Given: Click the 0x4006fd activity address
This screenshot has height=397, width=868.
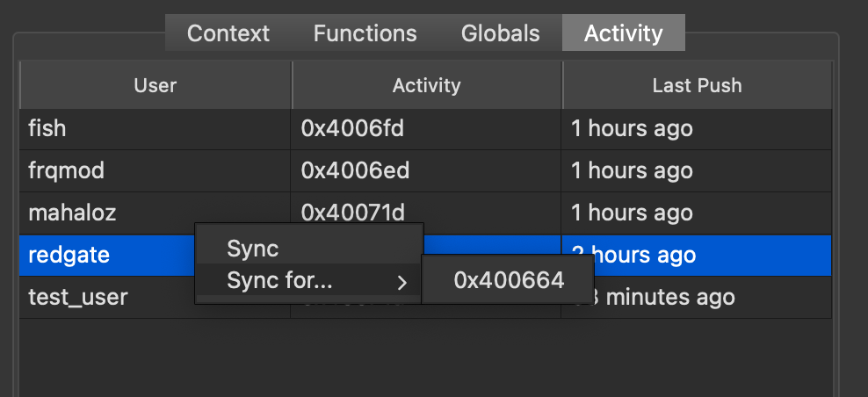Looking at the screenshot, I should [x=352, y=129].
